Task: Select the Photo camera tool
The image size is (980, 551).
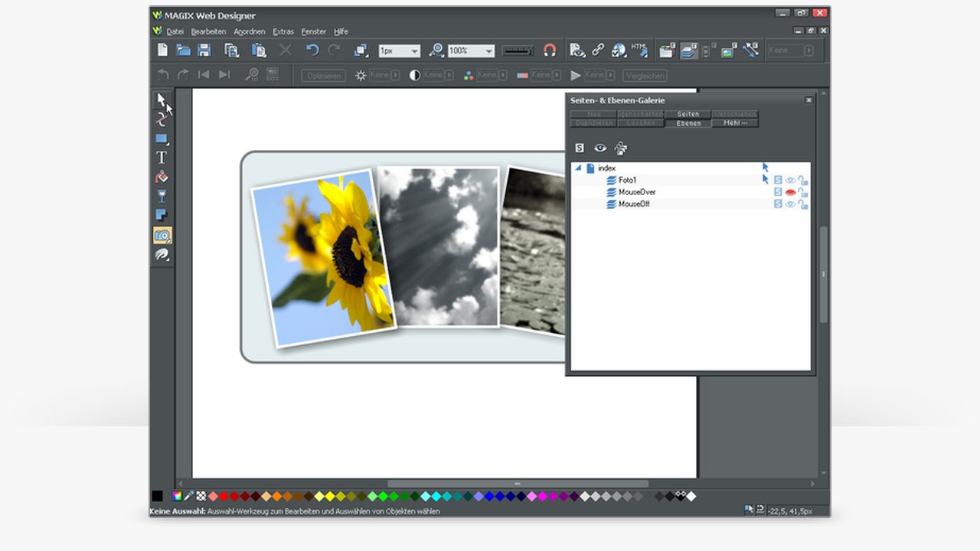Action: 162,235
